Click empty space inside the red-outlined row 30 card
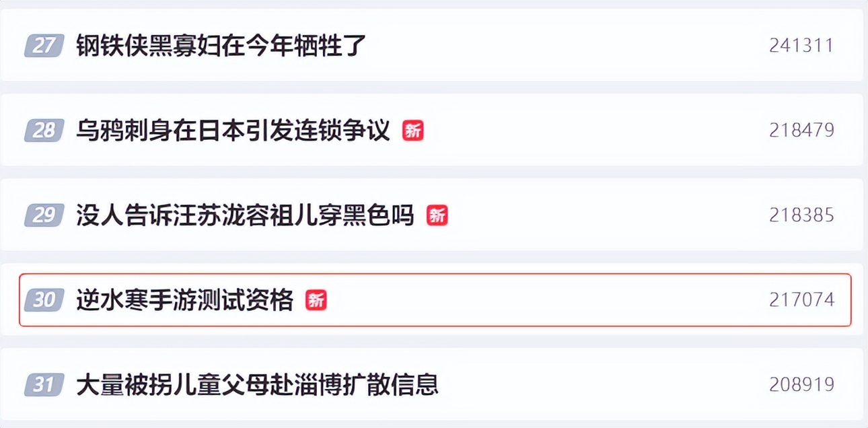 pos(538,299)
